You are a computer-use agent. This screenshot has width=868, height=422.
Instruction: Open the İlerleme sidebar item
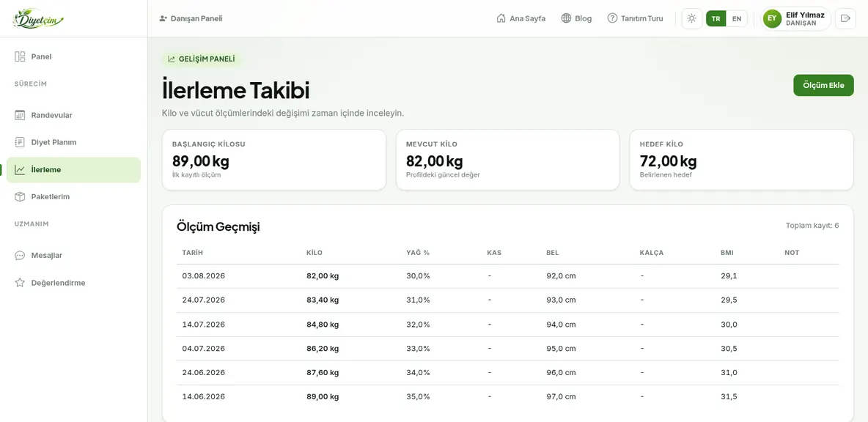tap(73, 170)
